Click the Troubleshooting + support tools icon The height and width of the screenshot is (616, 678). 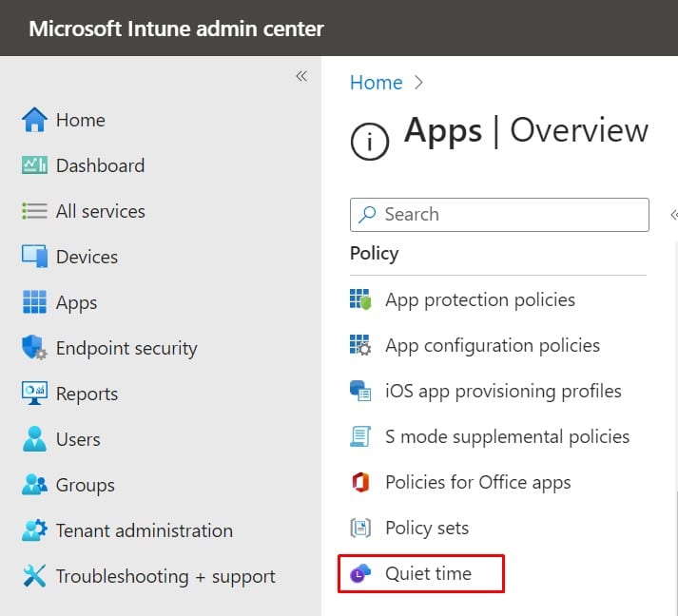coord(34,576)
